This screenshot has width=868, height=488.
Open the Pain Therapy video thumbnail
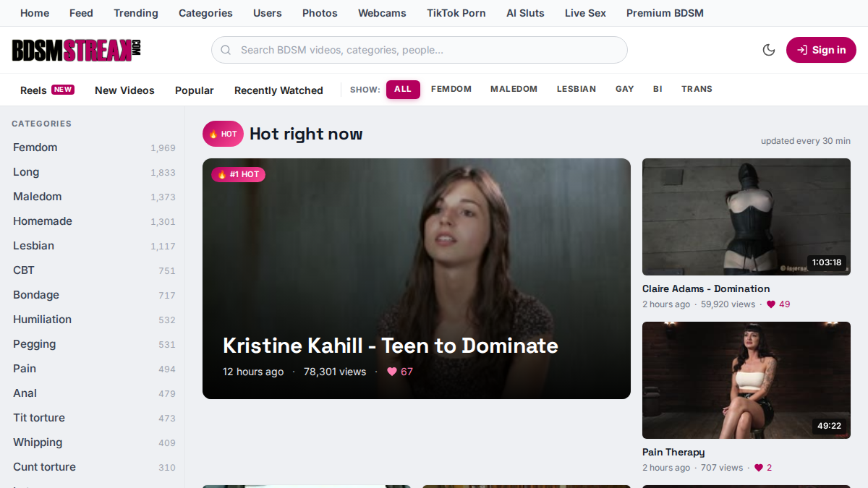pyautogui.click(x=746, y=380)
